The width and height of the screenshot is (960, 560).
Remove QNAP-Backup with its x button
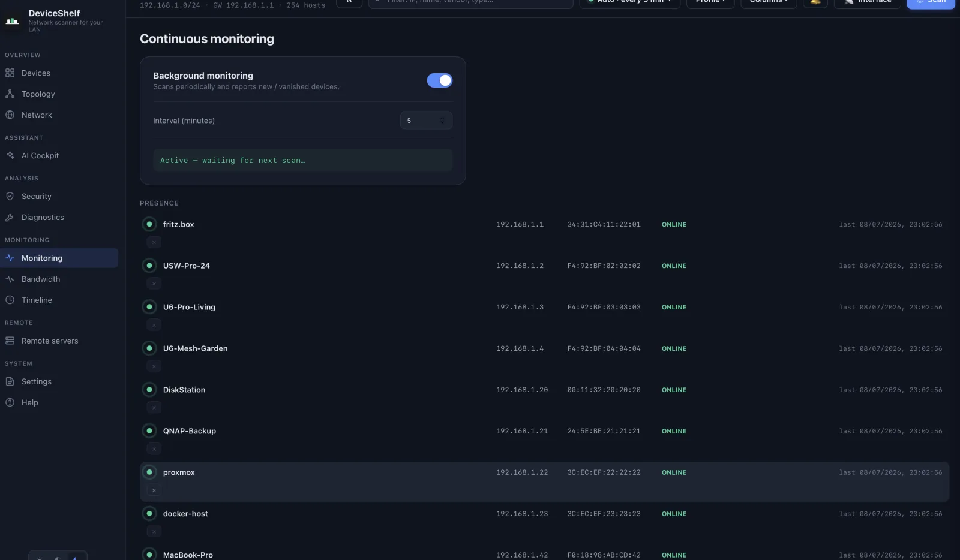(x=154, y=449)
